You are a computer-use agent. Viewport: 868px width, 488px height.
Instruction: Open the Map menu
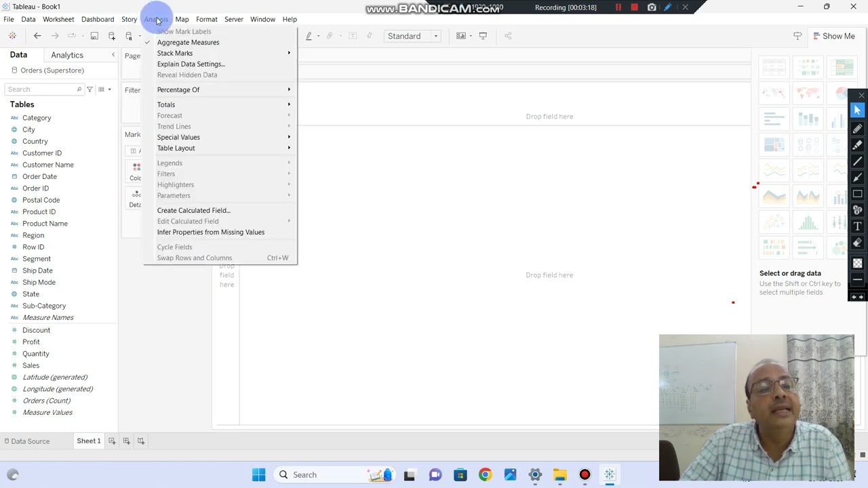[182, 19]
